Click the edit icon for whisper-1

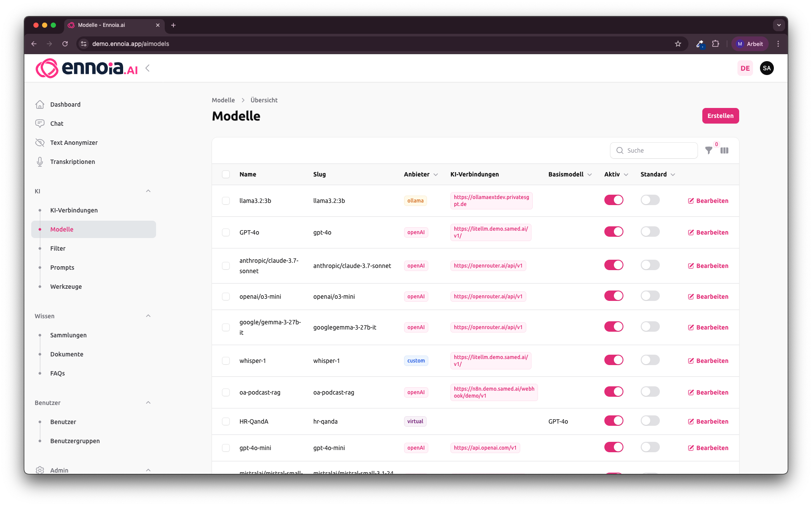(x=691, y=361)
